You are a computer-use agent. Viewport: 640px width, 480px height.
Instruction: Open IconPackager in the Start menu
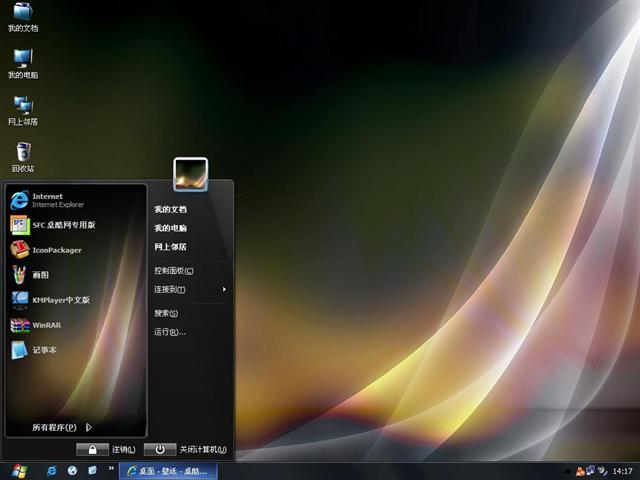(55, 250)
